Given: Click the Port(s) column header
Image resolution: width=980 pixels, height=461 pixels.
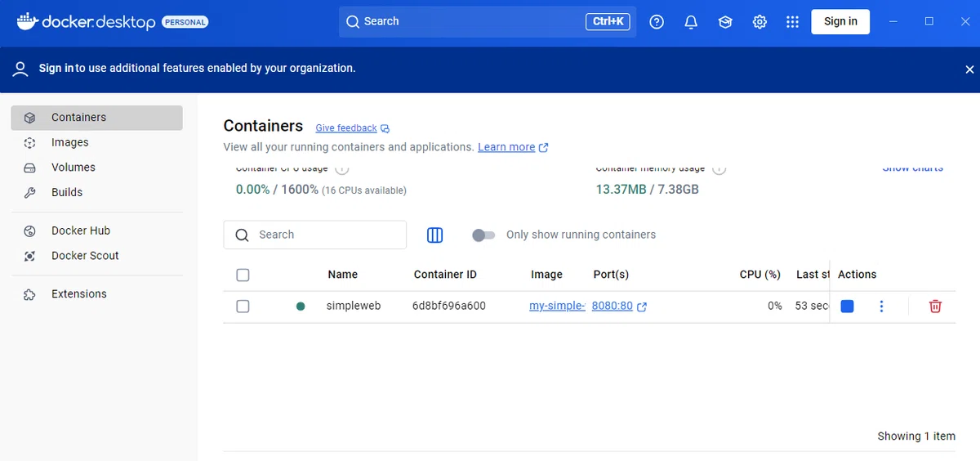Looking at the screenshot, I should [611, 275].
